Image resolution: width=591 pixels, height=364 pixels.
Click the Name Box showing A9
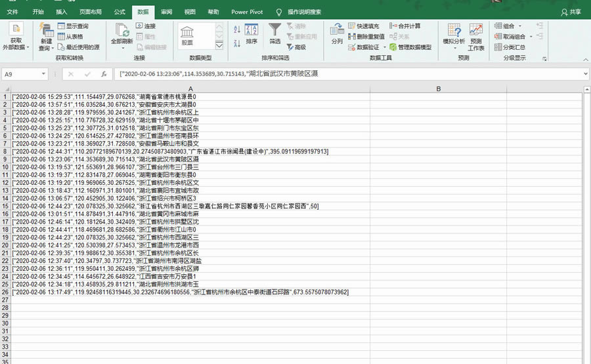21,74
